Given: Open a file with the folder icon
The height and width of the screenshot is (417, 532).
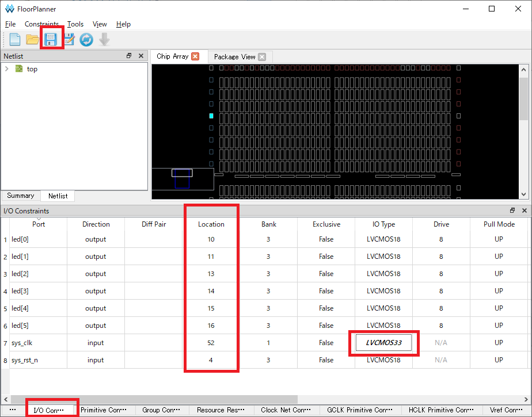Looking at the screenshot, I should [33, 40].
